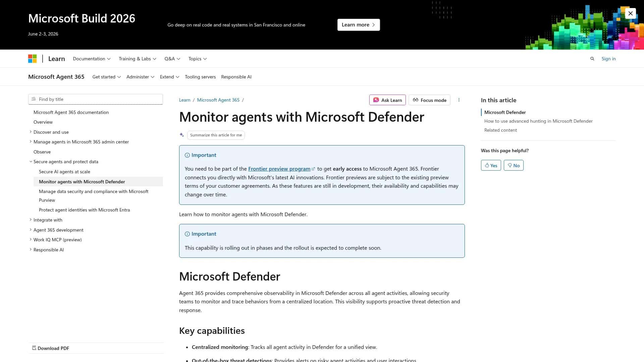Click the Learn more button
The width and height of the screenshot is (644, 362).
tap(358, 24)
